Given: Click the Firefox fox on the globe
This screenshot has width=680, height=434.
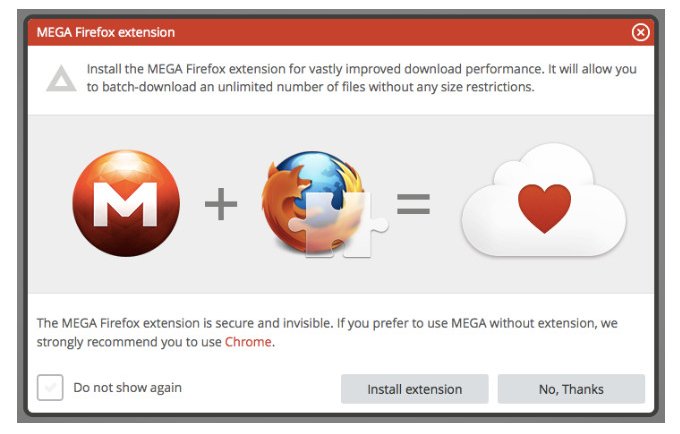Looking at the screenshot, I should point(286,204).
